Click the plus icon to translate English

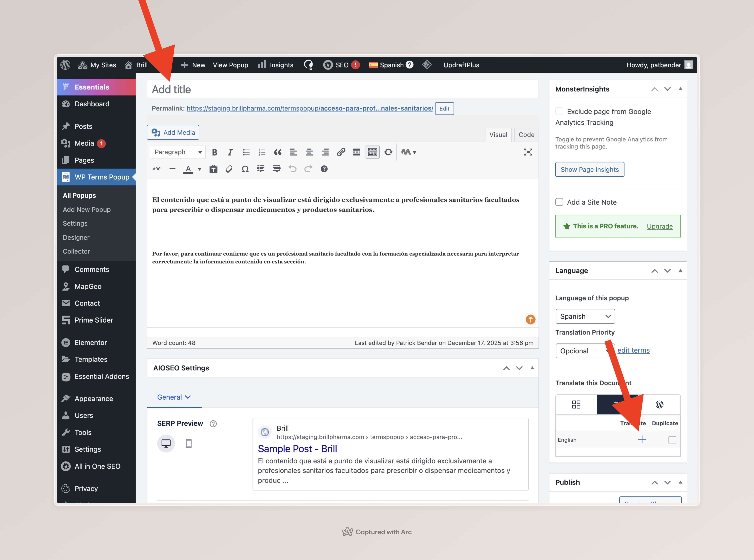642,440
